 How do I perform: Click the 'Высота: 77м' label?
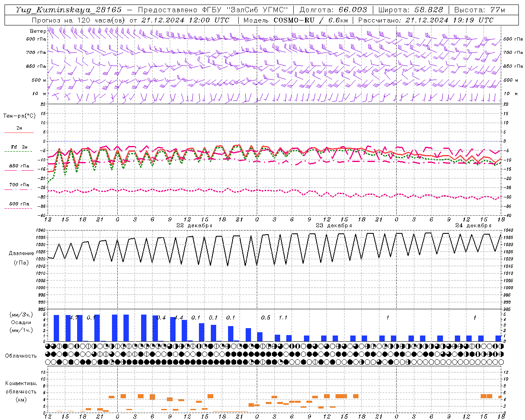coord(480,10)
